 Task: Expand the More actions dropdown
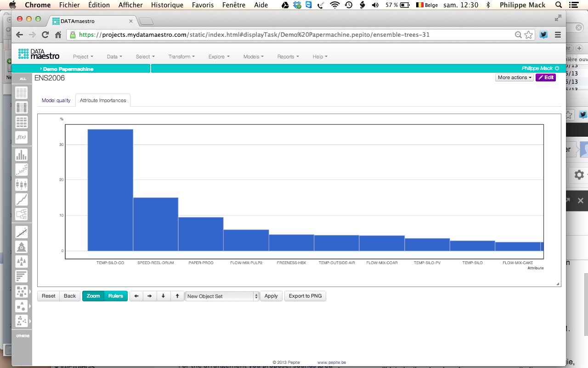[514, 78]
